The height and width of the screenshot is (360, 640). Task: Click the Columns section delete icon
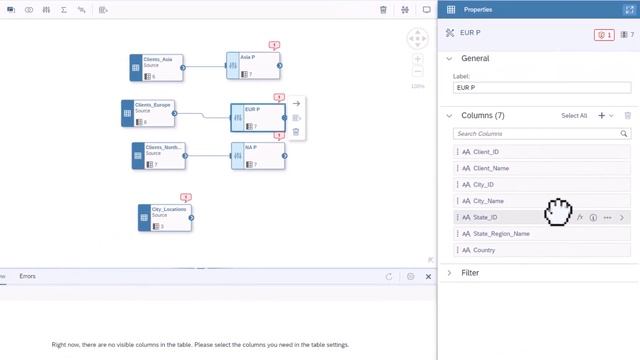(x=628, y=116)
